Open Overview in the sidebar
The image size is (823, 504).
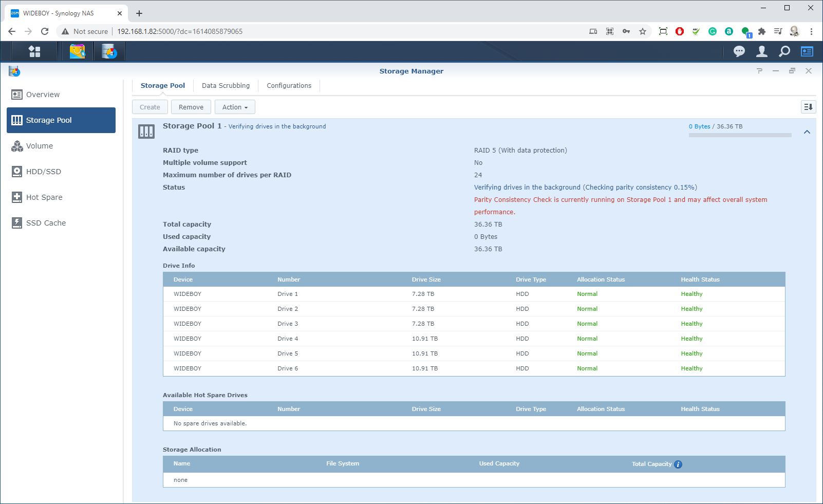coord(61,95)
